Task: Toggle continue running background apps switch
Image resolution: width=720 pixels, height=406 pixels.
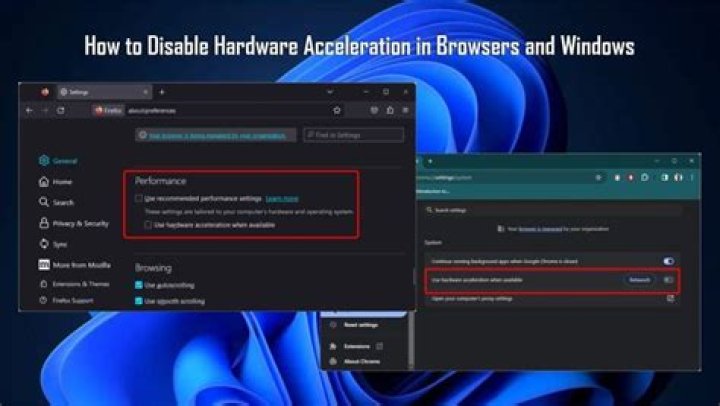Action: (669, 261)
